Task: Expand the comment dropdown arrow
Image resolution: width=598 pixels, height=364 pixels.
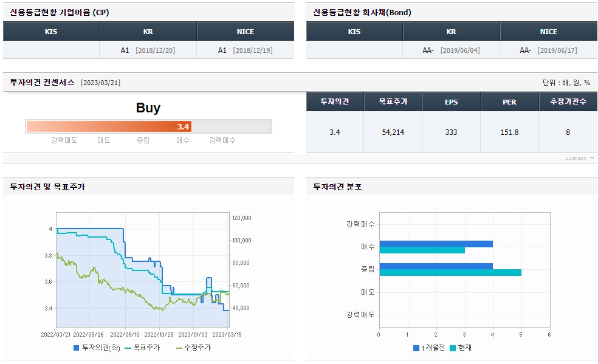Action: coord(591,158)
